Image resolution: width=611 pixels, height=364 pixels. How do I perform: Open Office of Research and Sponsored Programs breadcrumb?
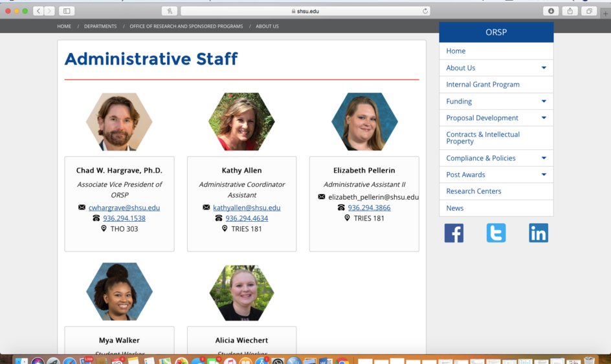(186, 27)
